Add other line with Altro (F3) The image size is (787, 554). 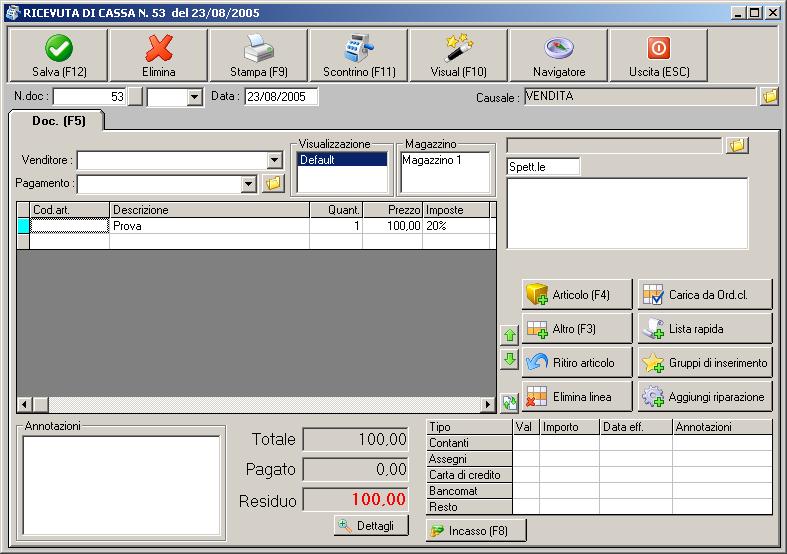[577, 329]
